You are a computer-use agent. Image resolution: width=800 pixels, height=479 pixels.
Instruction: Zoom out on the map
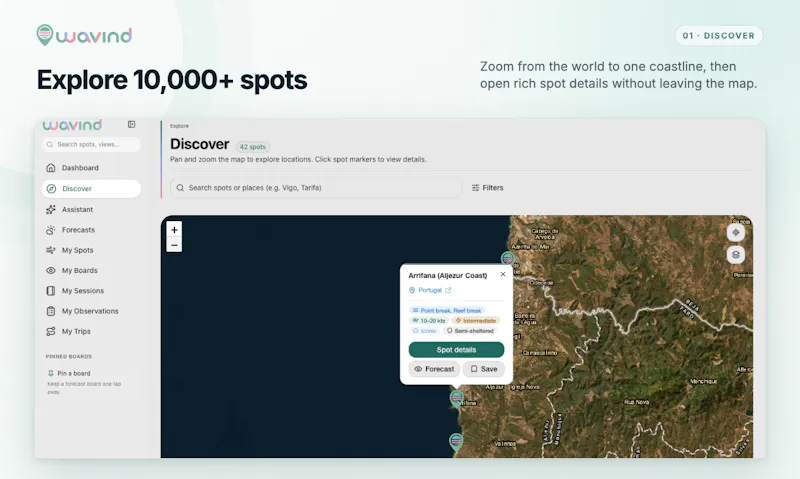pyautogui.click(x=174, y=245)
